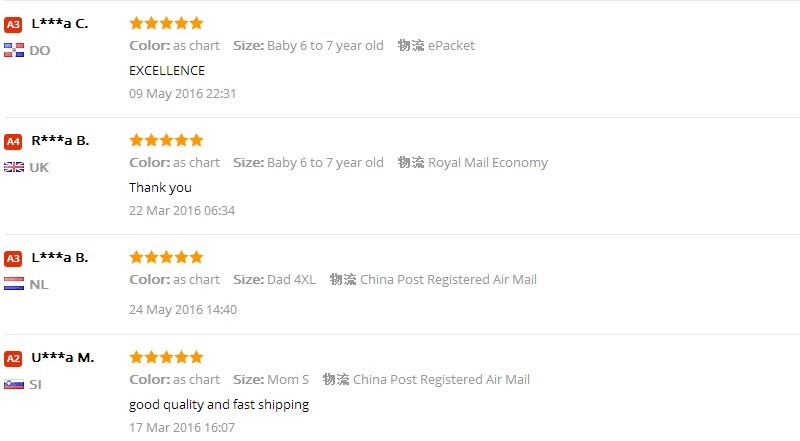The width and height of the screenshot is (800, 441).
Task: Click the Slovenia flag icon
Action: [x=14, y=384]
